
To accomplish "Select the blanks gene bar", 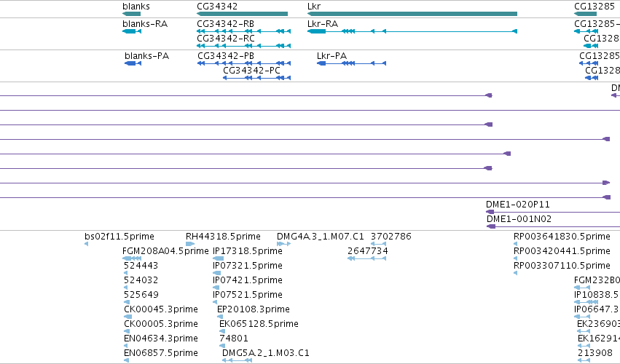I will pyautogui.click(x=132, y=14).
